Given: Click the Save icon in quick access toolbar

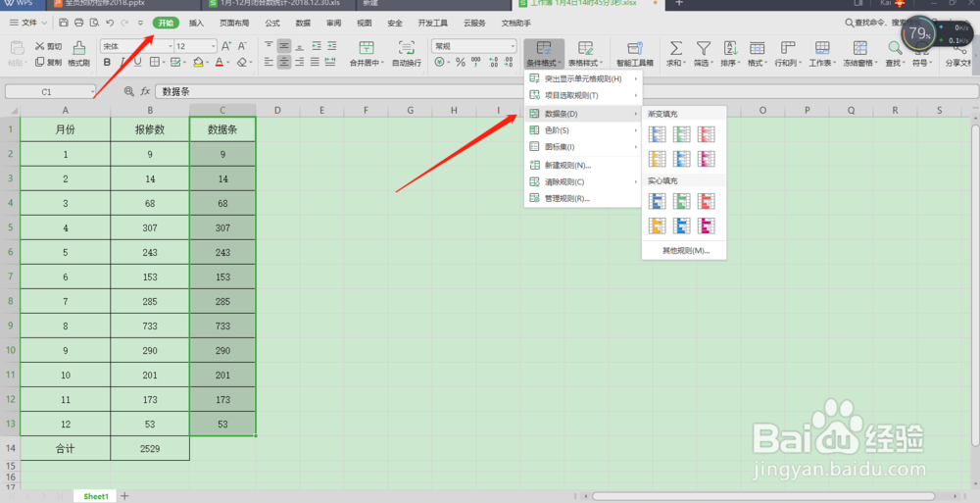Looking at the screenshot, I should [64, 24].
